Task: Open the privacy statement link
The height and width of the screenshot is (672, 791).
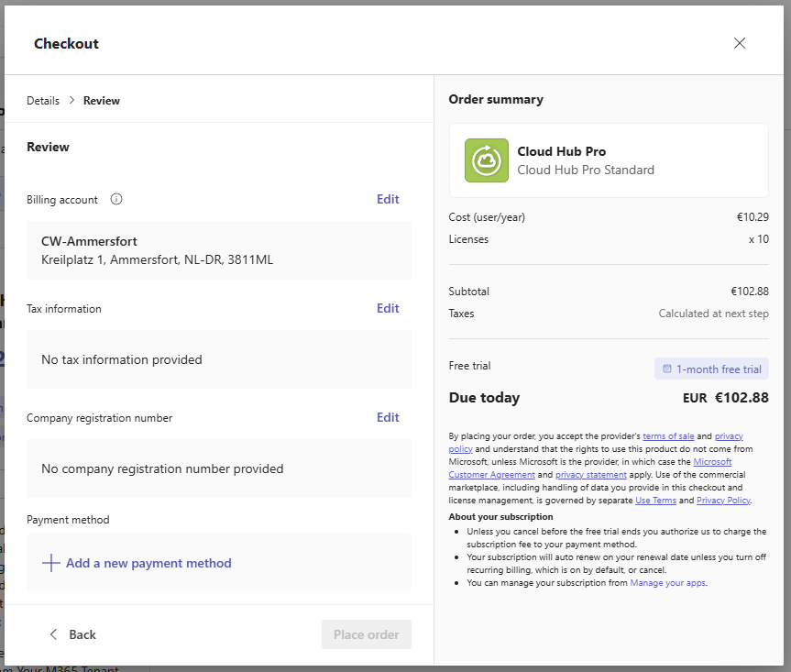Action: [x=590, y=475]
